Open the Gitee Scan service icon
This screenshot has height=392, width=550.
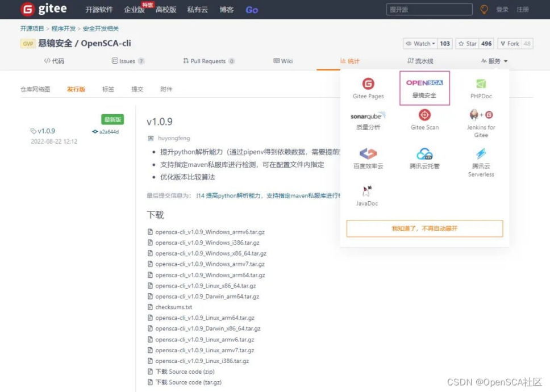coord(424,115)
